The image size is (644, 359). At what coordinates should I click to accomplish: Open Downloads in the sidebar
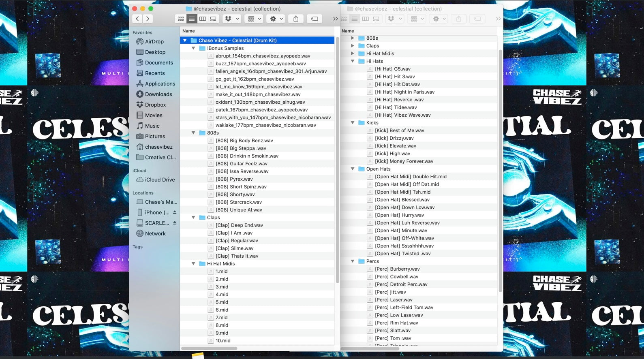[x=158, y=94]
